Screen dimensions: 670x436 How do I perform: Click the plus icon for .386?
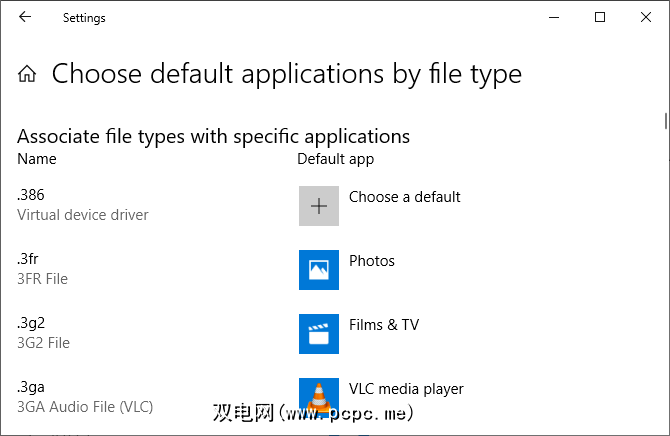coord(319,206)
